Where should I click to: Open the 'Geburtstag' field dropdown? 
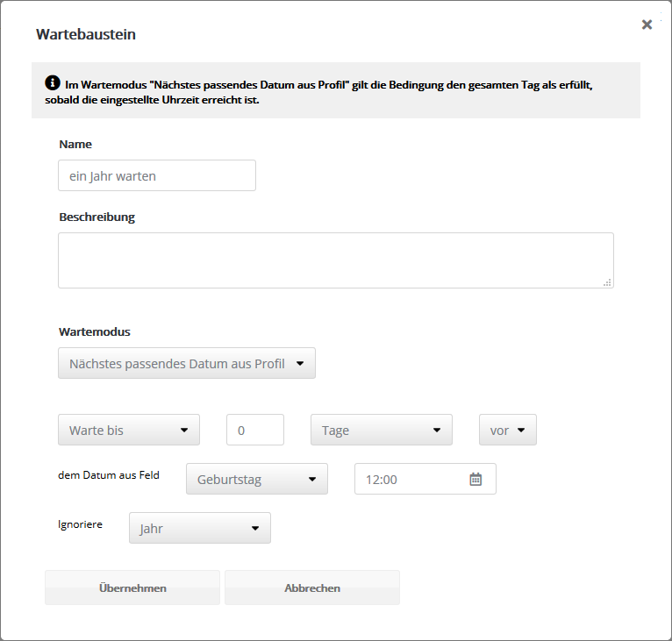[256, 480]
